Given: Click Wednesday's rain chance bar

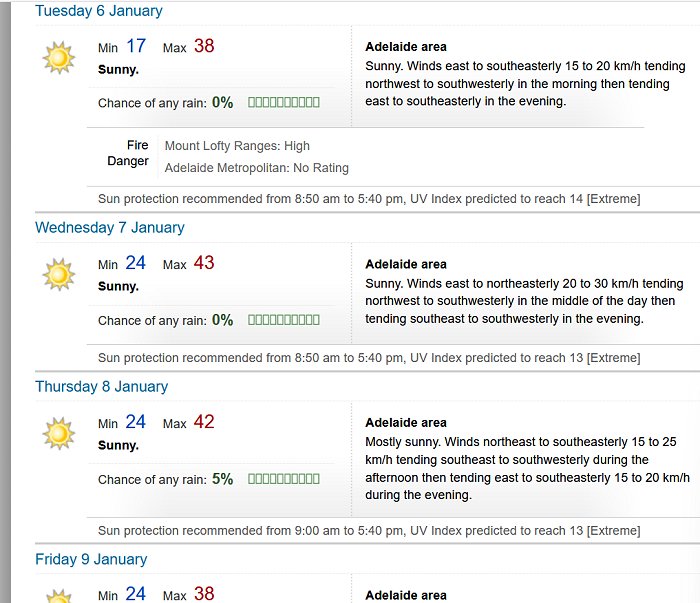Looking at the screenshot, I should coord(284,320).
